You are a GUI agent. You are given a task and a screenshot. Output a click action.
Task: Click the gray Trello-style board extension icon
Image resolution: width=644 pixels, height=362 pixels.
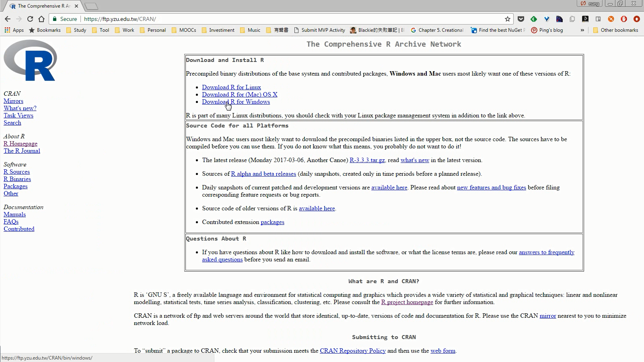point(598,19)
